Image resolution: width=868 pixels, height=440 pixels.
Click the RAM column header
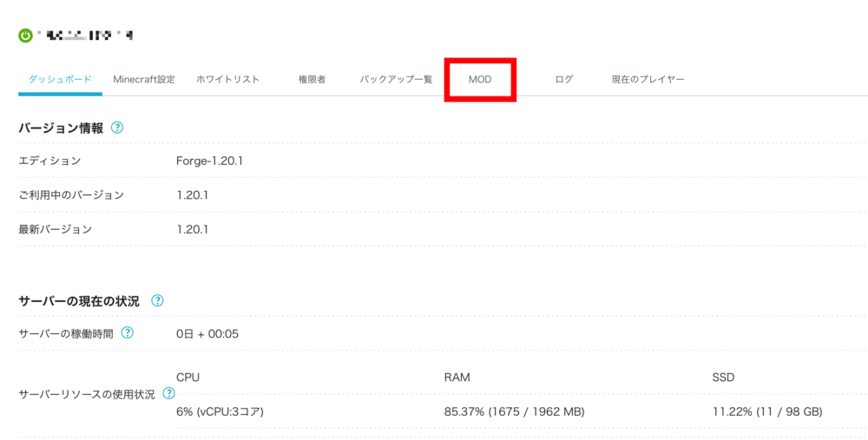(x=457, y=378)
